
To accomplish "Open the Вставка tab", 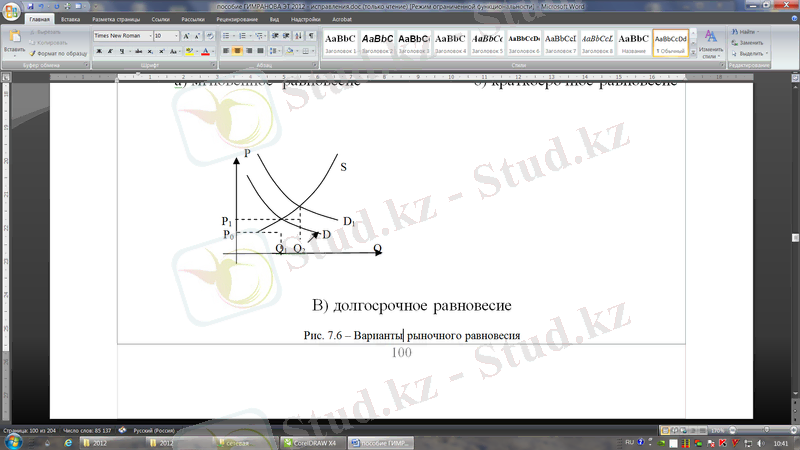I will point(70,19).
